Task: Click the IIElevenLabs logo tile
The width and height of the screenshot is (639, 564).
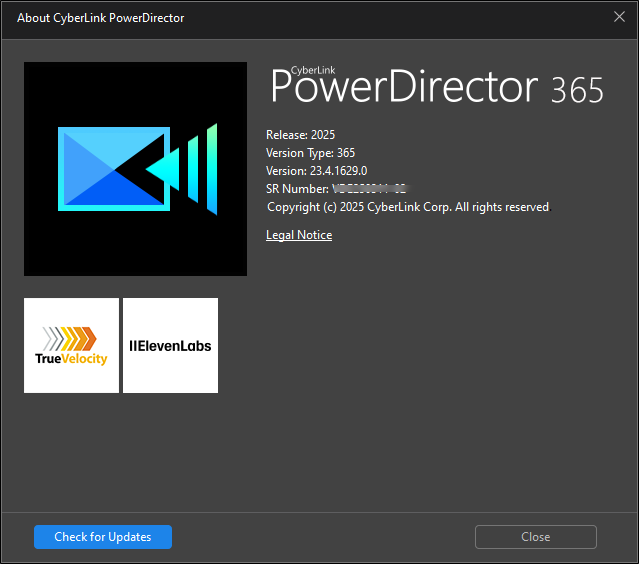Action: (170, 345)
